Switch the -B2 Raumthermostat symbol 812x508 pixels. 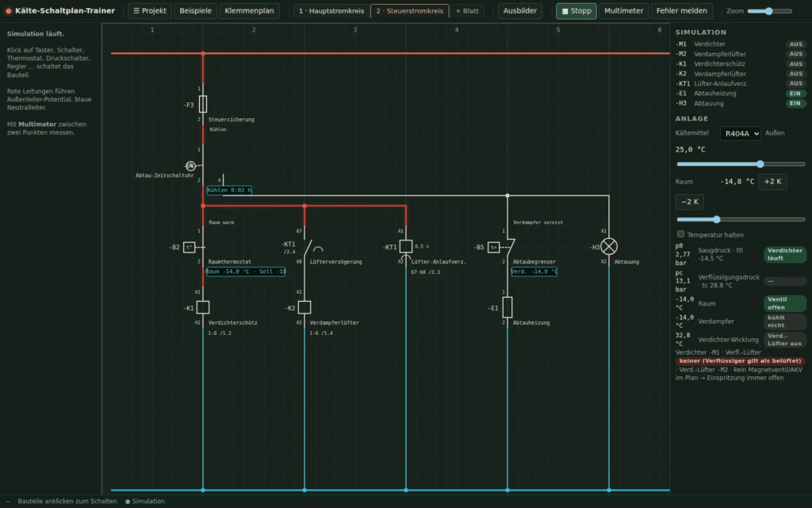(190, 248)
